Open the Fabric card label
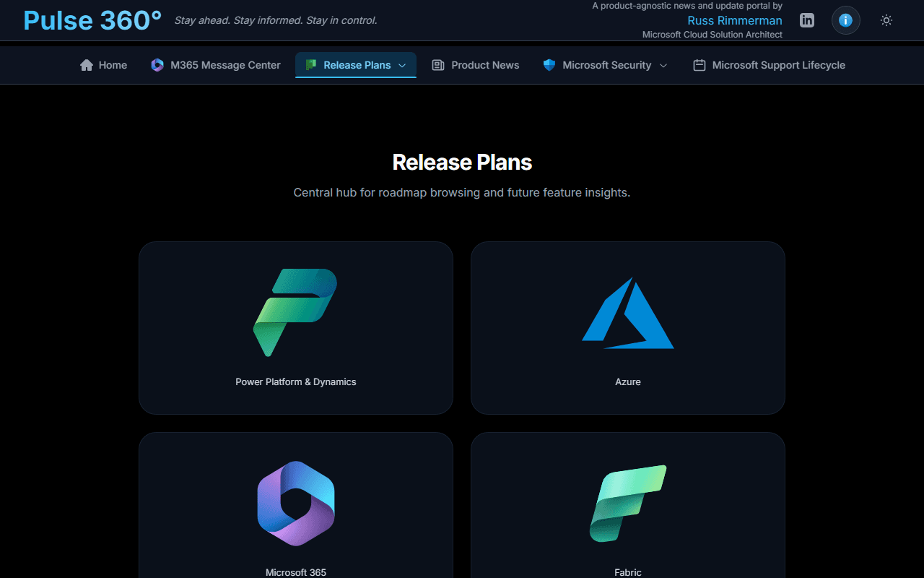This screenshot has width=924, height=578. (x=628, y=572)
